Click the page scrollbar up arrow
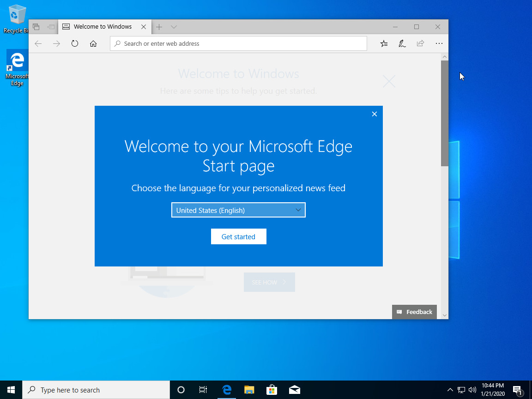Screen dimensions: 532x399 click(444, 57)
